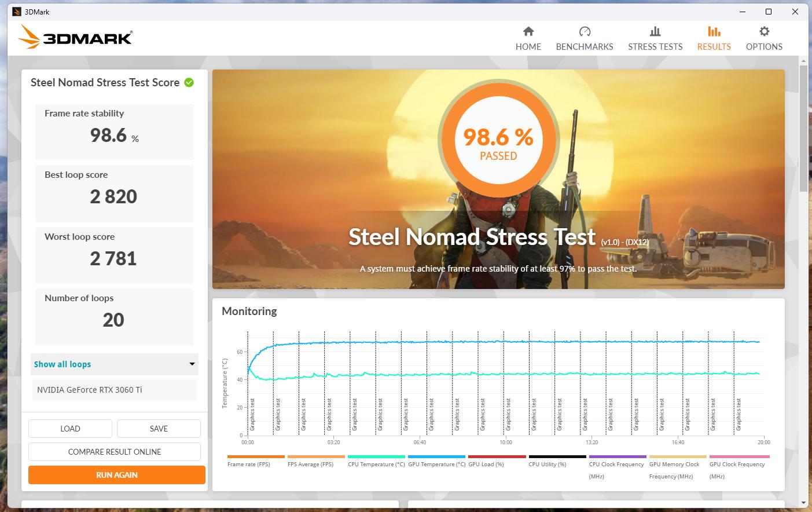Expand the Show all loops dropdown
The image size is (812, 512).
(x=115, y=364)
